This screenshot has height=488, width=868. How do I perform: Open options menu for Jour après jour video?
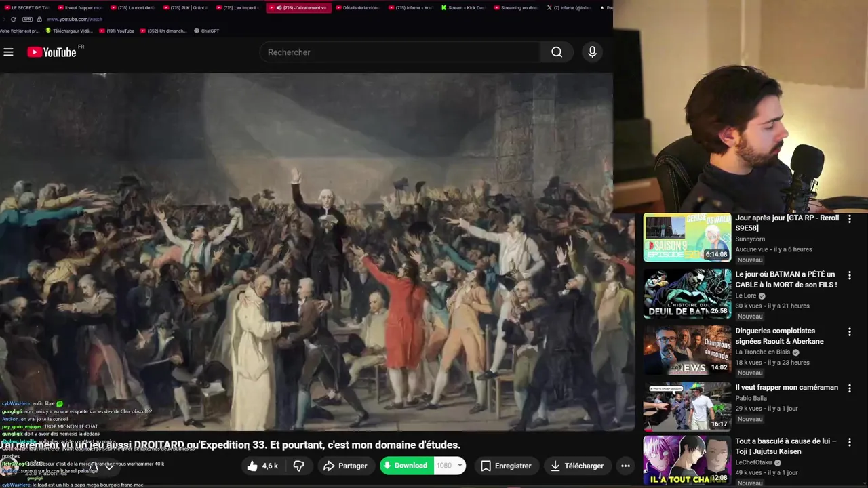pyautogui.click(x=849, y=219)
